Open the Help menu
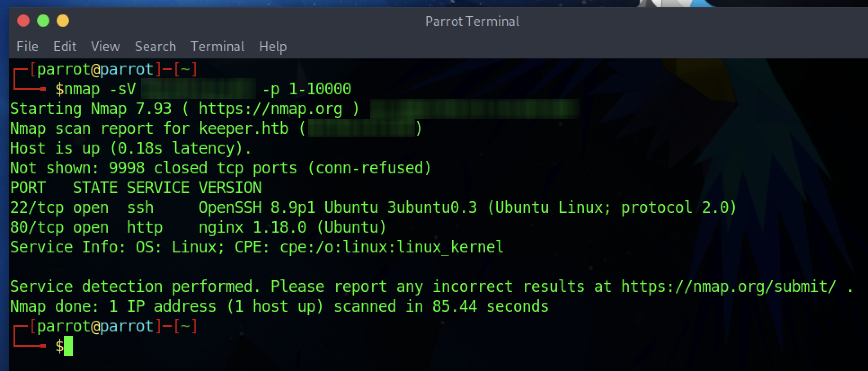Screen dimensions: 868x371 (x=273, y=47)
